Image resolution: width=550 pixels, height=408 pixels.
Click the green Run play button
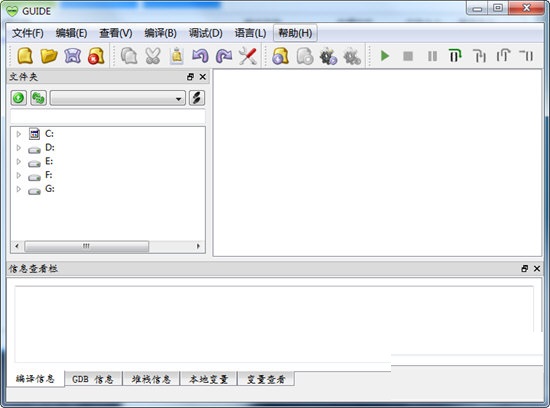point(385,56)
